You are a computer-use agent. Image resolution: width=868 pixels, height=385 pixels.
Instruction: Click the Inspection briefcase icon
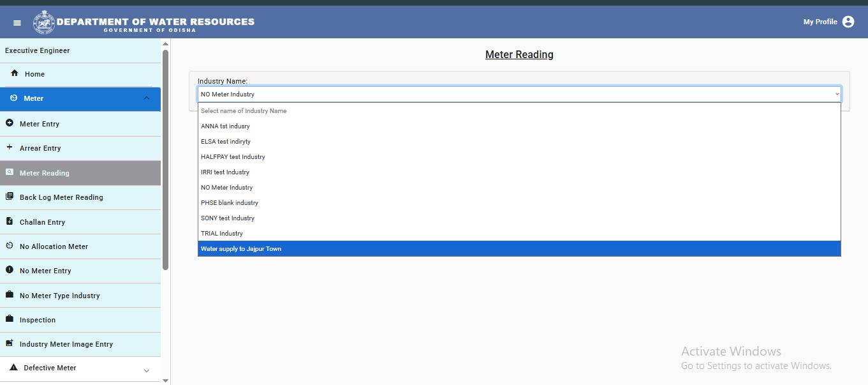click(x=10, y=319)
